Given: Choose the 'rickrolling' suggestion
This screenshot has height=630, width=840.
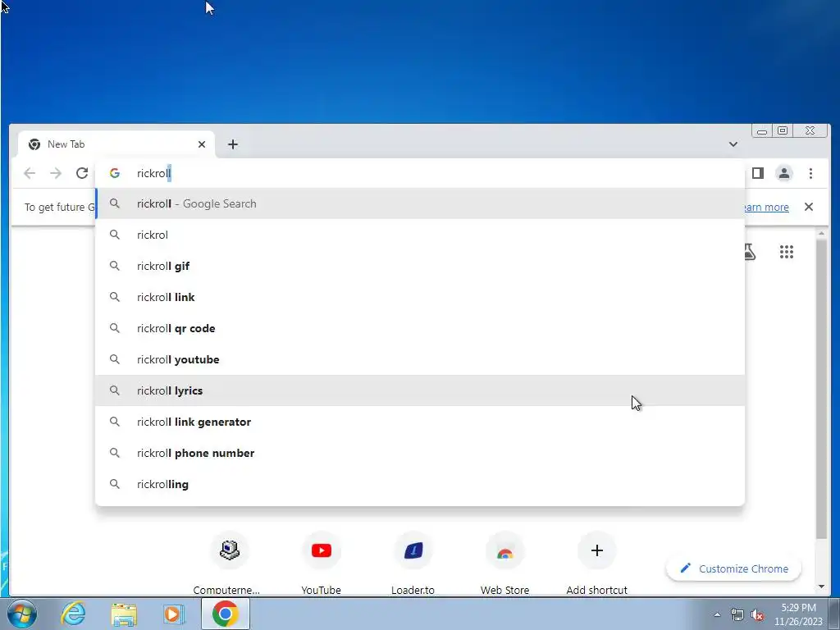Looking at the screenshot, I should [420, 484].
